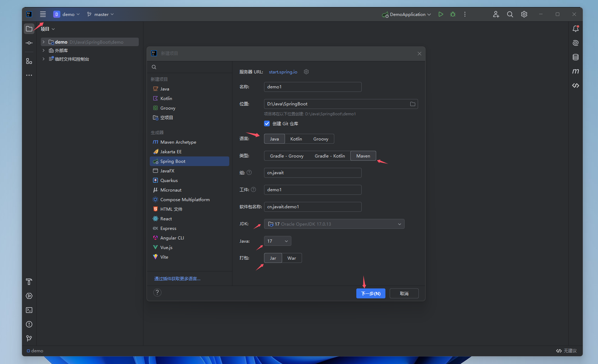This screenshot has height=364, width=598.
Task: Open the Commit tool window
Action: pos(29,43)
